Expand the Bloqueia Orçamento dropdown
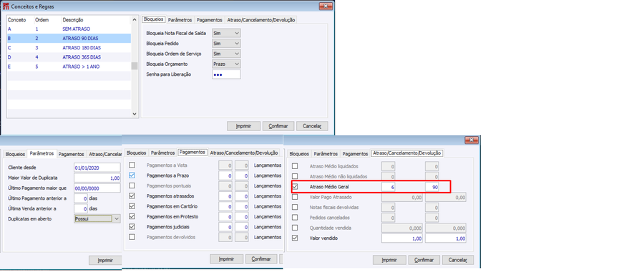 [x=226, y=64]
